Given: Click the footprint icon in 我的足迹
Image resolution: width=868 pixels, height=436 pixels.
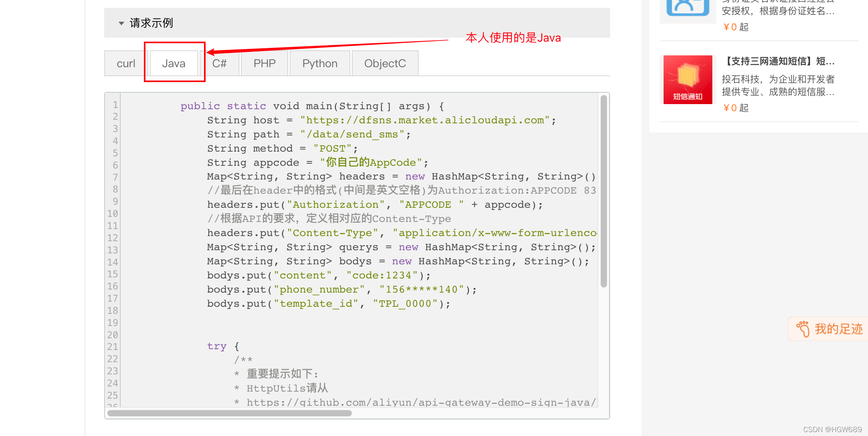Looking at the screenshot, I should pyautogui.click(x=803, y=329).
